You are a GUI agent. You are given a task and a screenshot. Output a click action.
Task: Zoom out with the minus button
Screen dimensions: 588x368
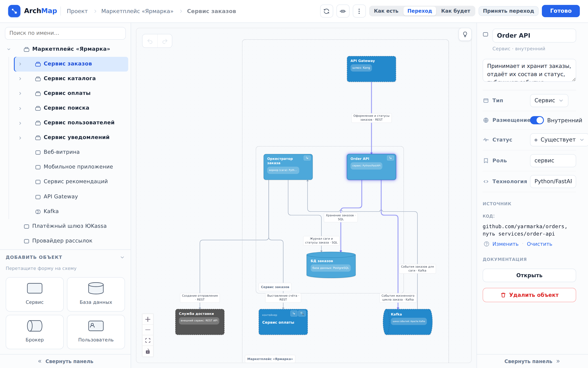pyautogui.click(x=148, y=330)
